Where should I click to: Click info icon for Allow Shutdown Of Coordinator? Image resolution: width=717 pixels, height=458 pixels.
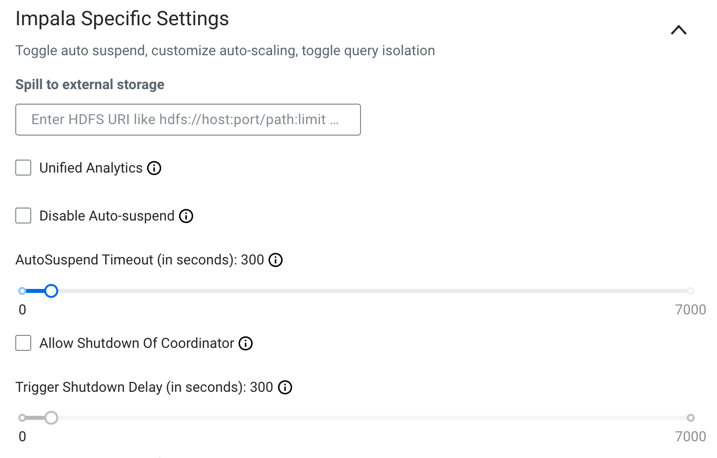point(246,343)
